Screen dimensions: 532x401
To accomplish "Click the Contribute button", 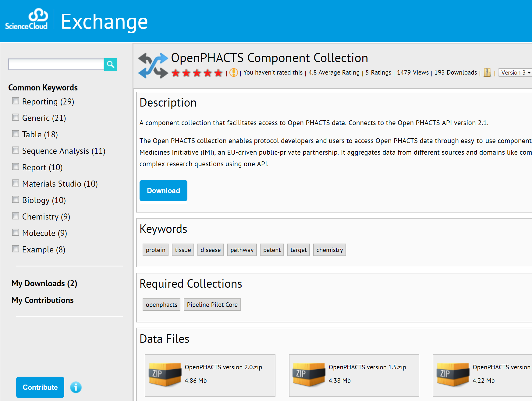I will tap(40, 387).
